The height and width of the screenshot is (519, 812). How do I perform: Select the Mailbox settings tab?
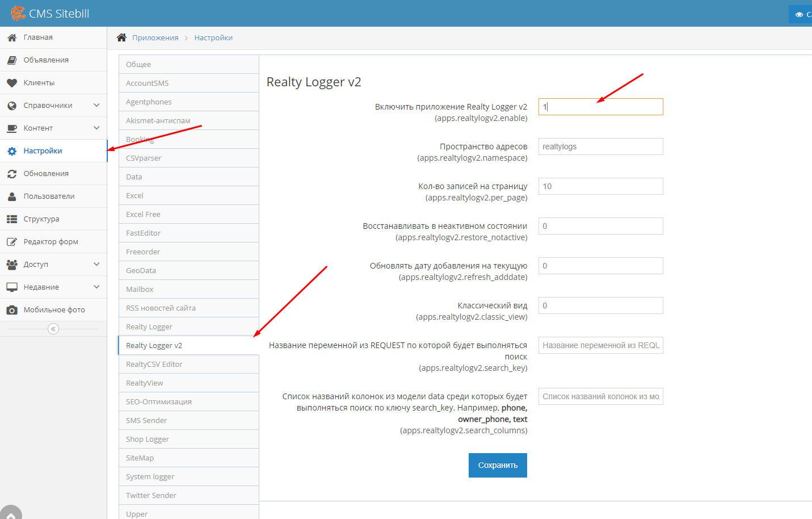tap(189, 289)
